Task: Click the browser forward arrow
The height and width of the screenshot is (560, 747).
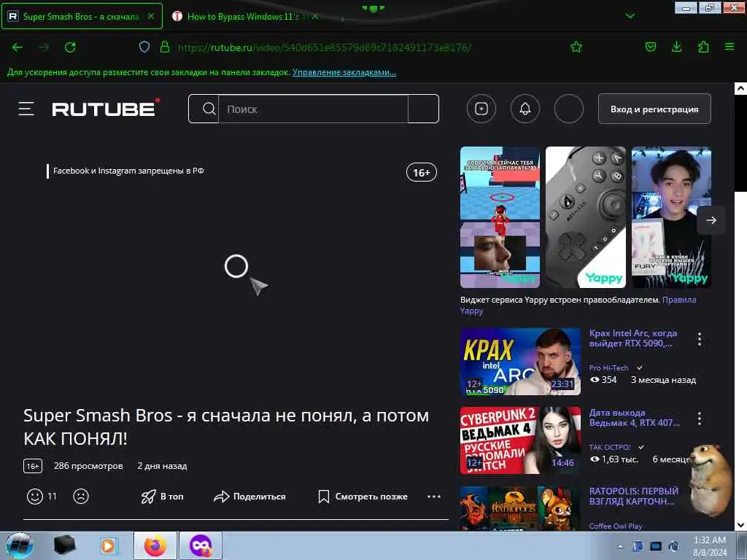Action: click(44, 47)
